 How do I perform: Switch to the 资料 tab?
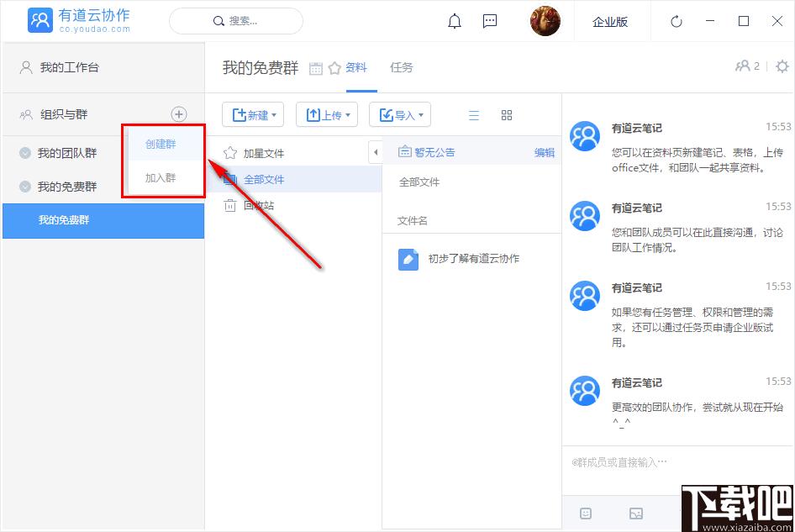(356, 67)
